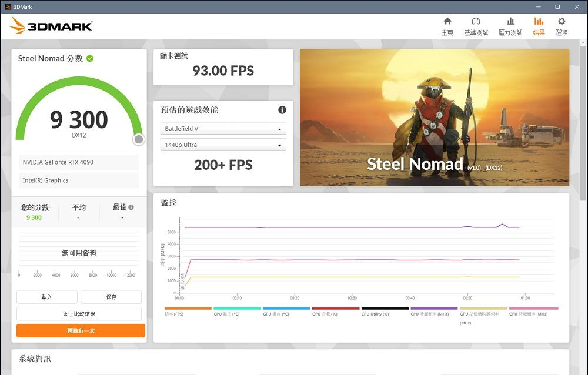The height and width of the screenshot is (375, 588).
Task: Click the DX12 label under the score
Action: [79, 135]
